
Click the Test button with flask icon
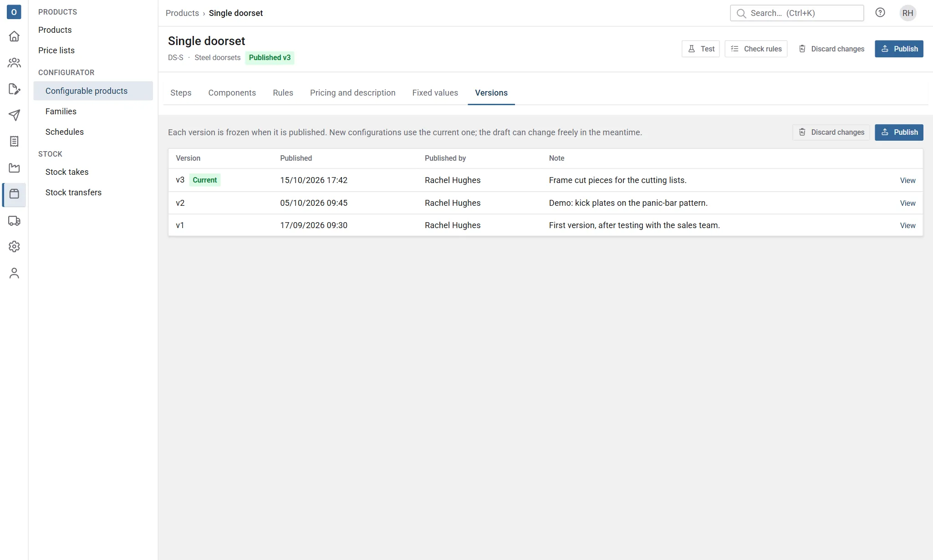(x=701, y=49)
